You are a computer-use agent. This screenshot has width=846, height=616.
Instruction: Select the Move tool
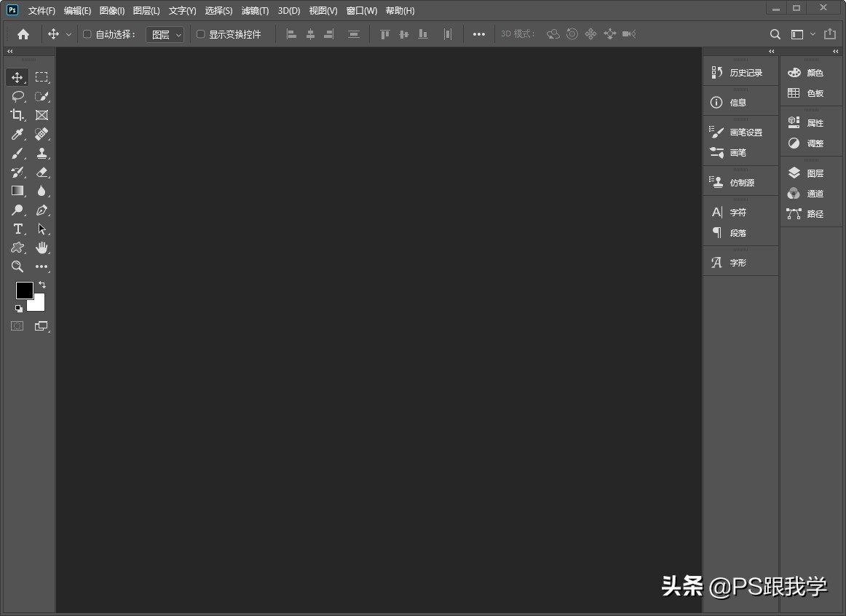coord(17,77)
